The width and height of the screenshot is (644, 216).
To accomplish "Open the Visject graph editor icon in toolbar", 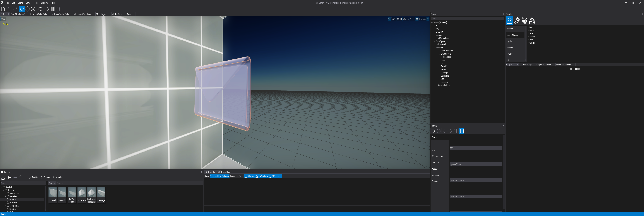I will coord(39,9).
